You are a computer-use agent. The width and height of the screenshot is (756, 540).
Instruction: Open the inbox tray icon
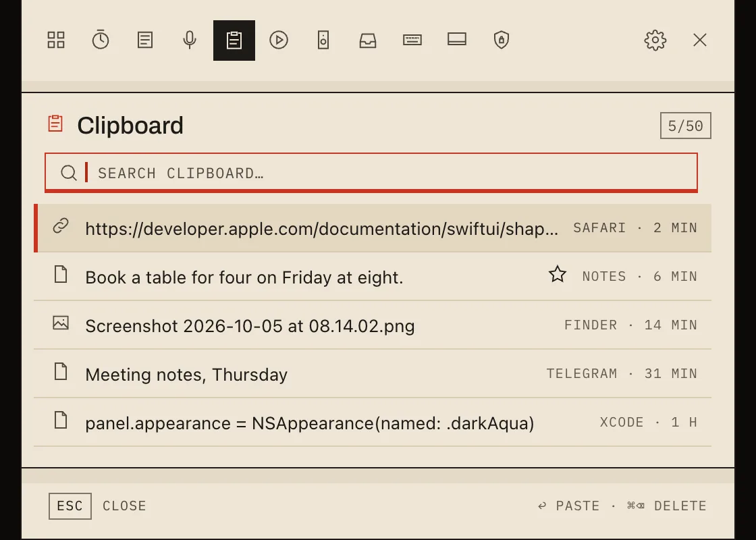pos(368,40)
